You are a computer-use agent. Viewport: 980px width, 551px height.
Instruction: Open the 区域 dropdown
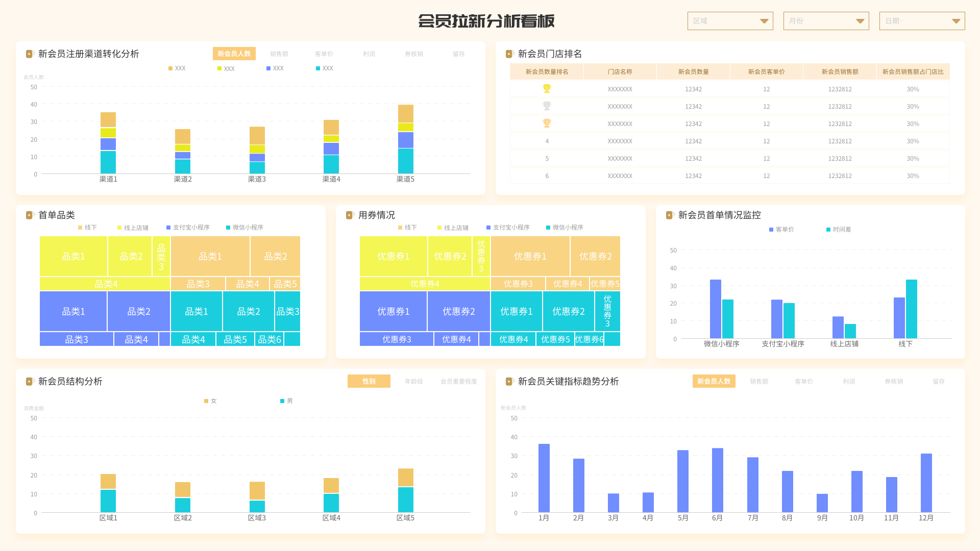730,21
